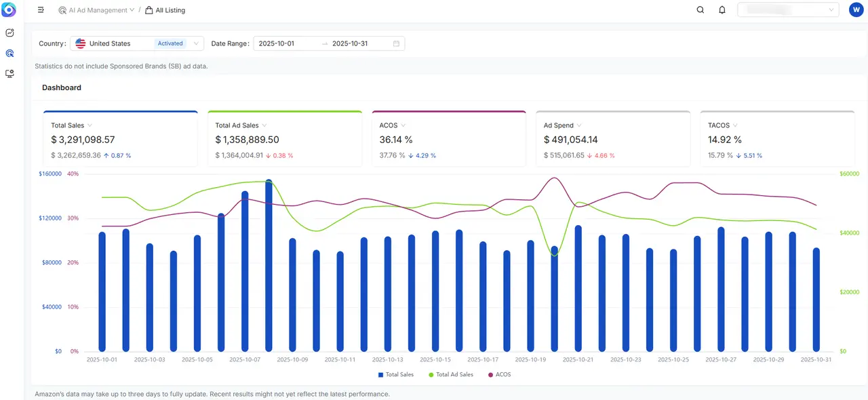Click the All Listing breadcrumb
Image resolution: width=868 pixels, height=400 pixels.
[165, 10]
